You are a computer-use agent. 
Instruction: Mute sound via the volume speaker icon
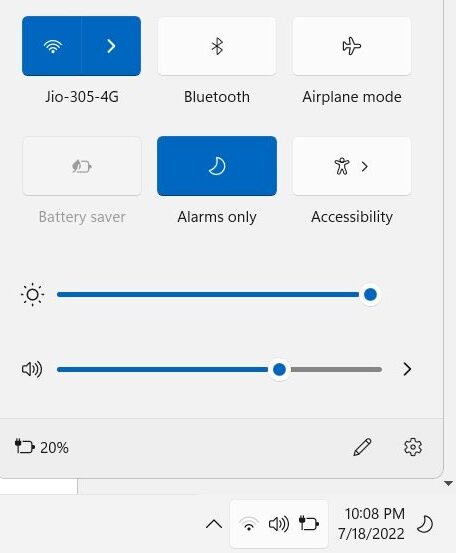32,369
